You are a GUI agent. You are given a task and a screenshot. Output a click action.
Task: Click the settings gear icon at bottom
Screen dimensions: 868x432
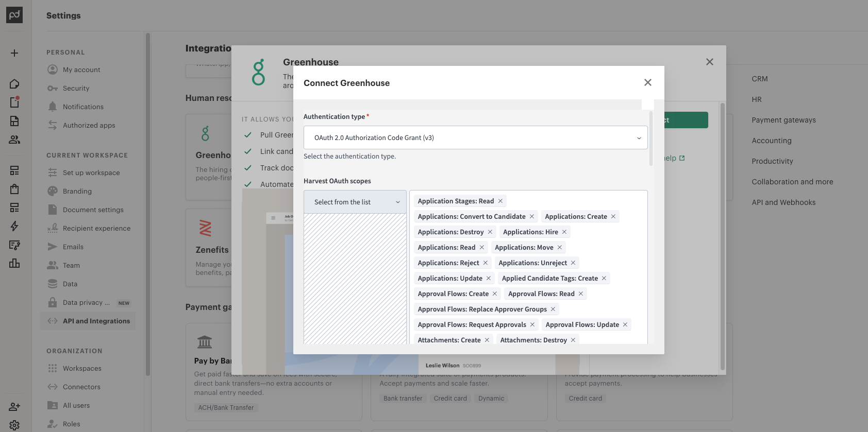click(14, 425)
